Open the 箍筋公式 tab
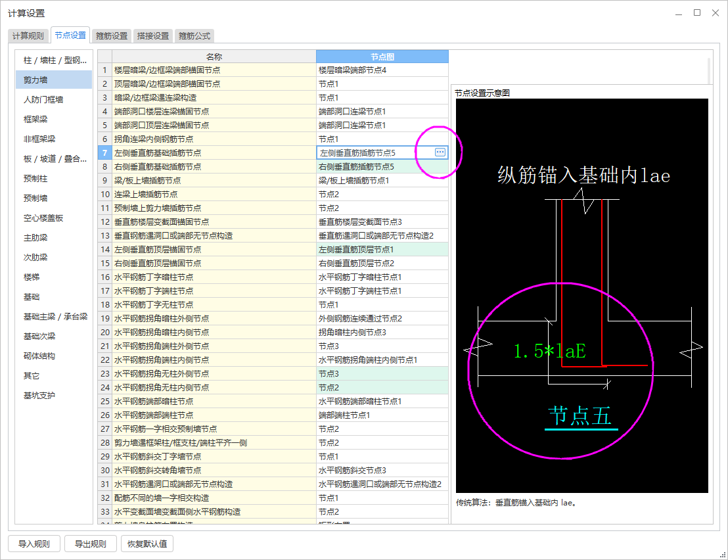Screen dimensions: 728x560 194,35
